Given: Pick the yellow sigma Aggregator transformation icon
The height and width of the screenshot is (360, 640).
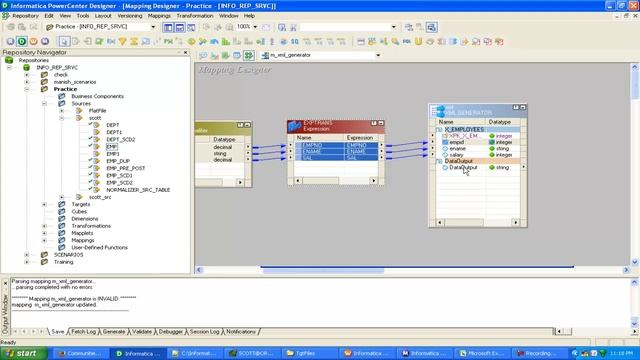Looking at the screenshot, I should (134, 41).
